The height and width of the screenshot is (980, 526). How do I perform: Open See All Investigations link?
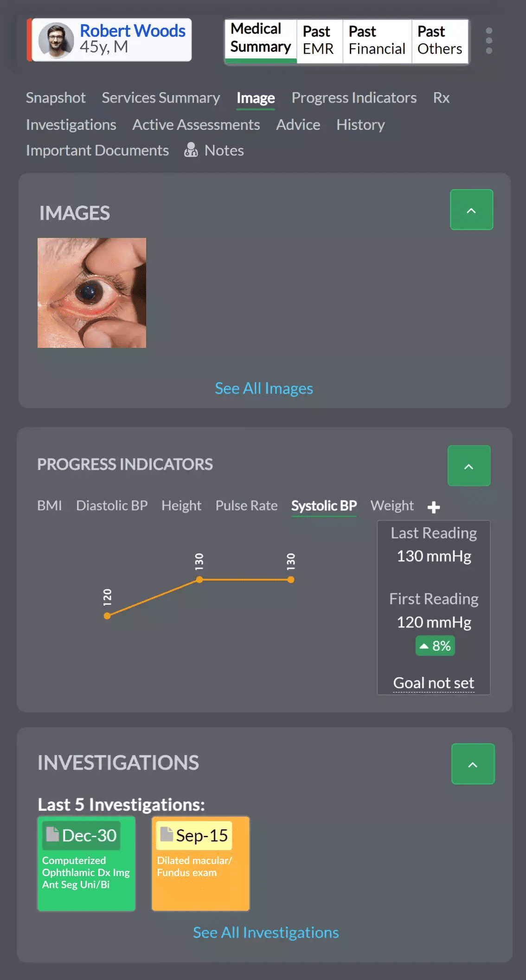[266, 933]
